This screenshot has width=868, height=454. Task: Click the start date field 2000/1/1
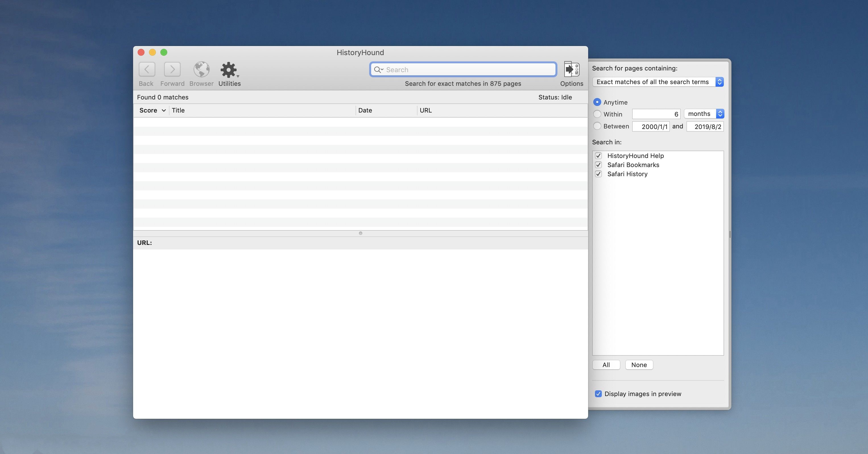651,126
